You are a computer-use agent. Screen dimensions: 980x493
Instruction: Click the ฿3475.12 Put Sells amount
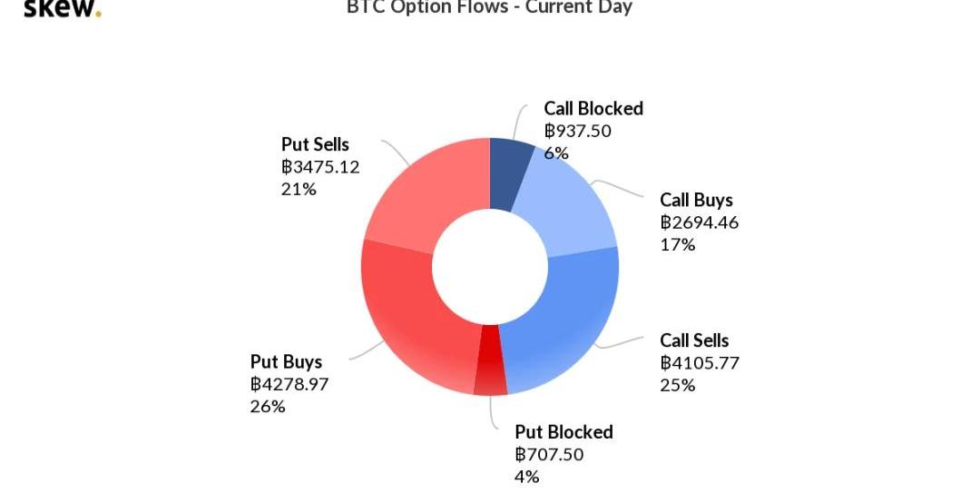click(x=320, y=167)
